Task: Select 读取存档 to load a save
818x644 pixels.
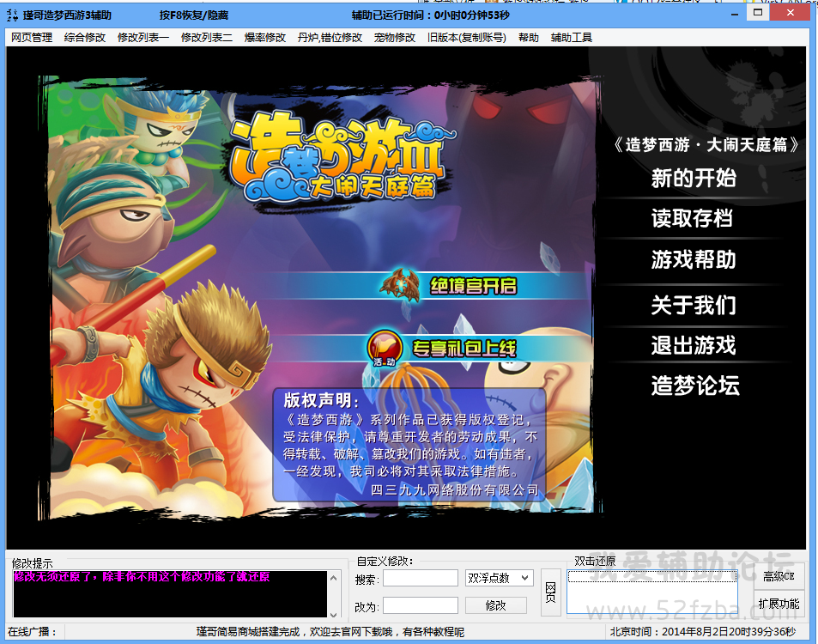Action: coord(693,218)
